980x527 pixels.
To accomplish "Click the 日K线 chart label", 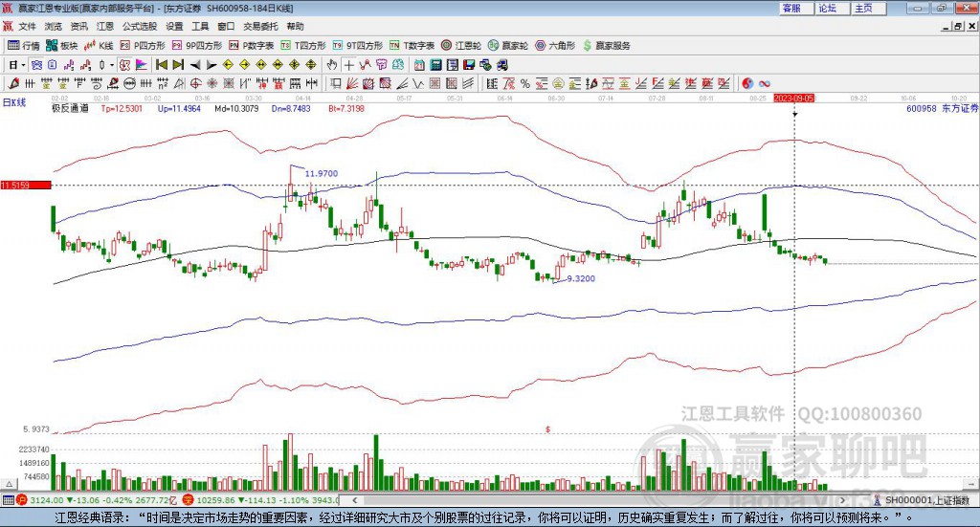I will 14,103.
